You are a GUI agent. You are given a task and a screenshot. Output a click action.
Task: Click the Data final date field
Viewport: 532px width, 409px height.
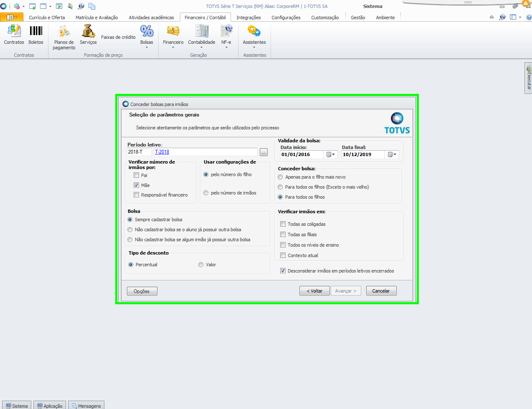(363, 154)
